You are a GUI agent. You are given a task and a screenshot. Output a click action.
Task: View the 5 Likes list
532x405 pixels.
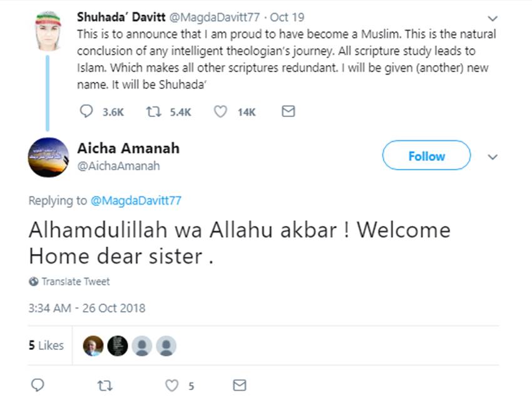coord(46,345)
